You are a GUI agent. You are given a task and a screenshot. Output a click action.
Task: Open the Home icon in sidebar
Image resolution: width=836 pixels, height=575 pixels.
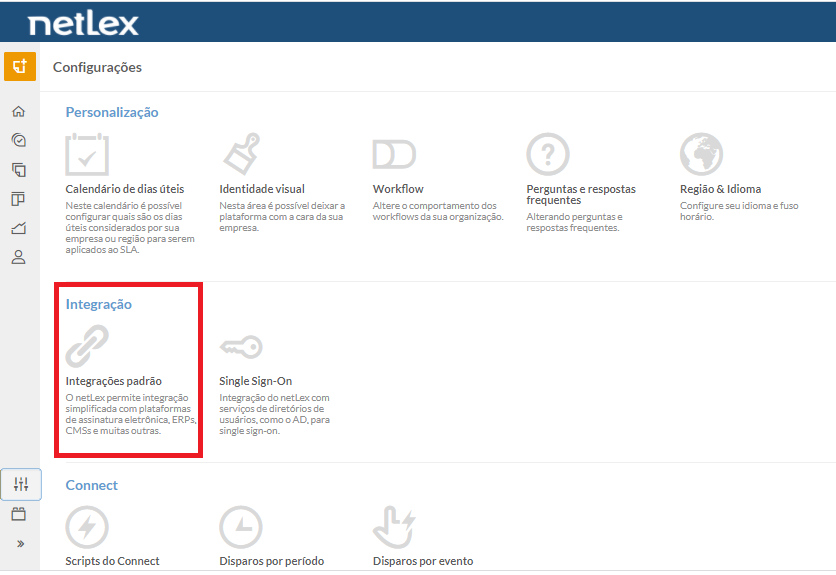click(19, 111)
